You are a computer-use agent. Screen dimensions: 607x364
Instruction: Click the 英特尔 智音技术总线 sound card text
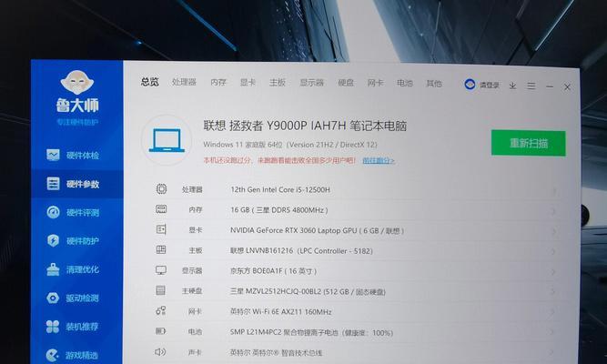click(276, 353)
